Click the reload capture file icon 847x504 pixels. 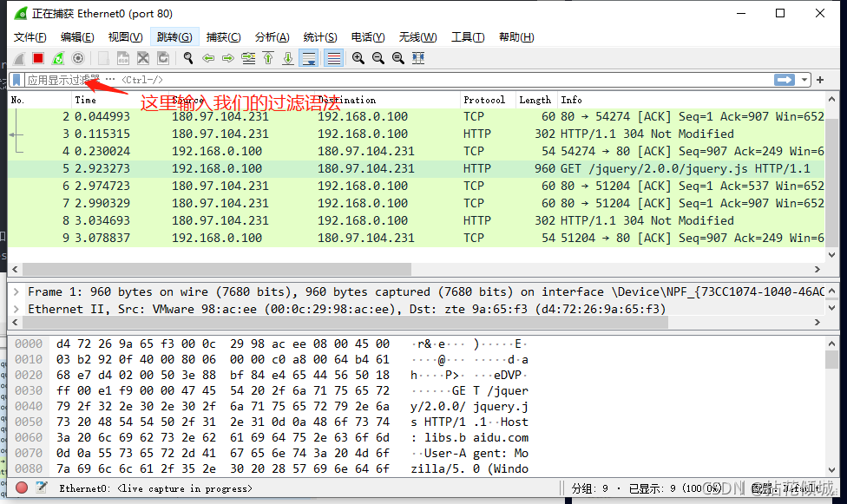point(163,58)
